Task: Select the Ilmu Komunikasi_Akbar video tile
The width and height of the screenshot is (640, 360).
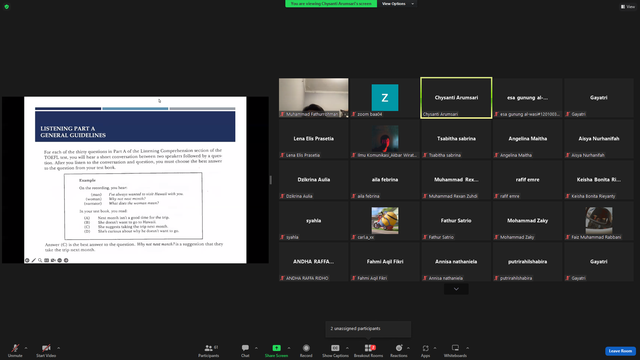Action: point(385,139)
